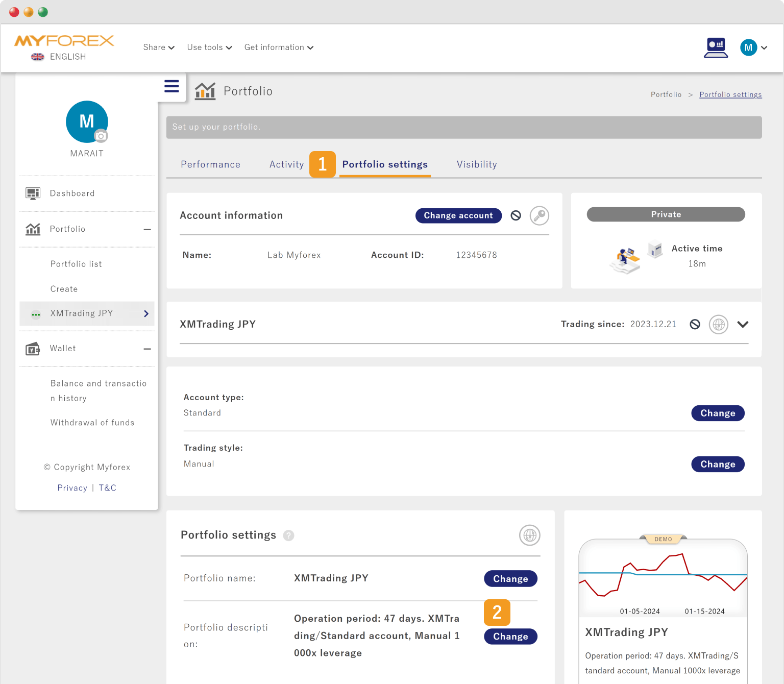Image resolution: width=784 pixels, height=684 pixels.
Task: Open the Use tools dropdown menu
Action: coord(209,47)
